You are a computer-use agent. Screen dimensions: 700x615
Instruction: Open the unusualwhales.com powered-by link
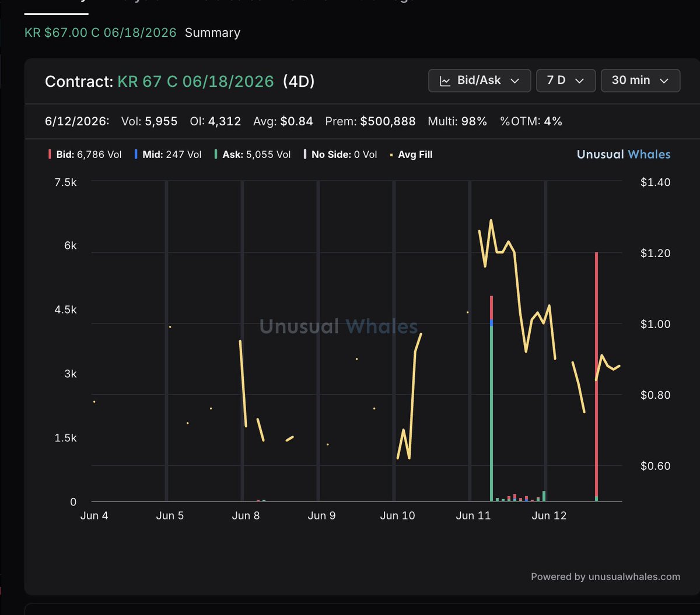pos(635,577)
